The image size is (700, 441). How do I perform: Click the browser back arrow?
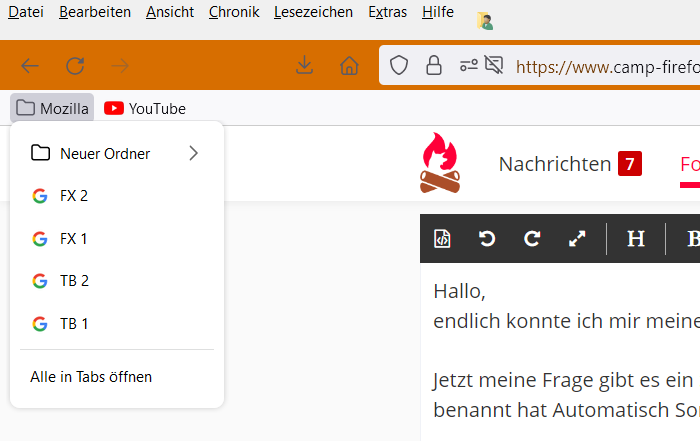click(x=30, y=66)
